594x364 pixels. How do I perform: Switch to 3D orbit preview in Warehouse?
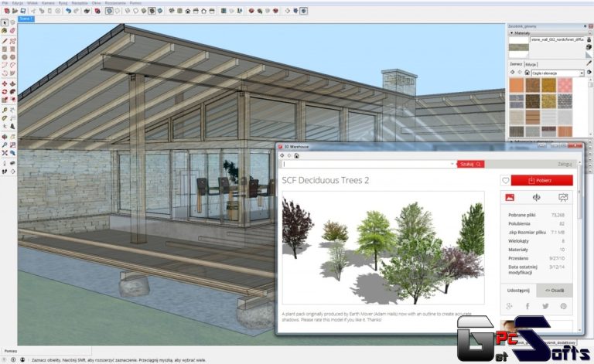coord(537,198)
